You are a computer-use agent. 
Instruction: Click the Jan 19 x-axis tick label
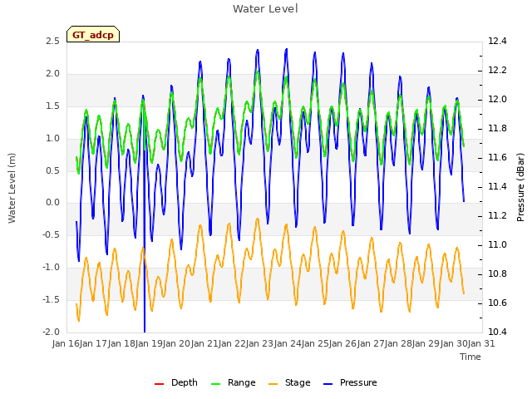(149, 343)
